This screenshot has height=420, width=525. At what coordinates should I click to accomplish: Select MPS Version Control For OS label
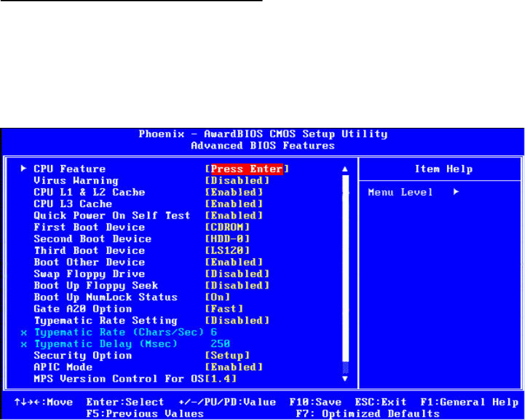[x=119, y=379]
